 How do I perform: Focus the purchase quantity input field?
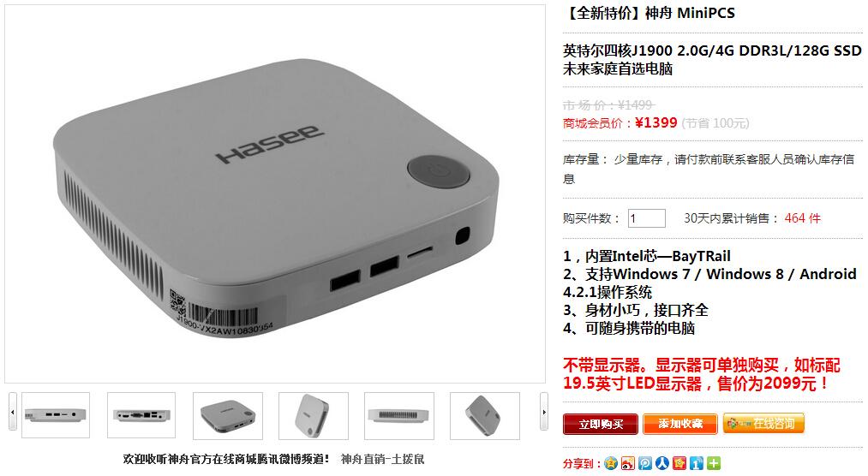(x=647, y=218)
